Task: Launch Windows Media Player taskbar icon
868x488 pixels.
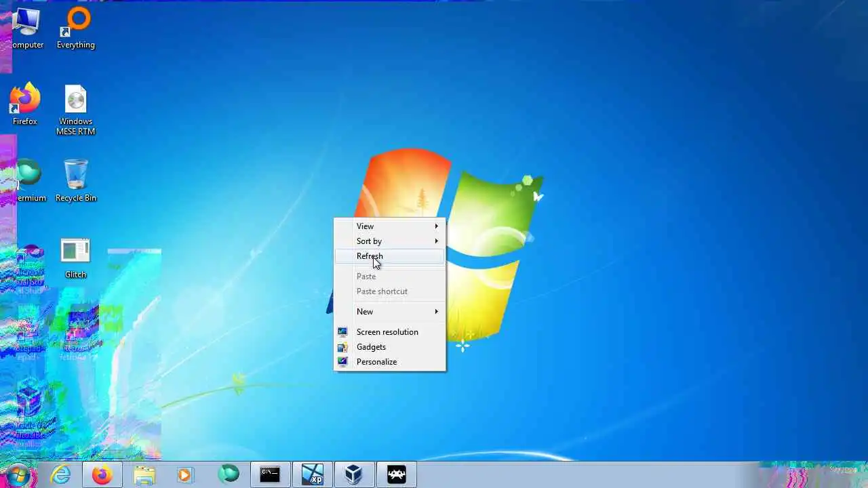Action: click(x=184, y=475)
